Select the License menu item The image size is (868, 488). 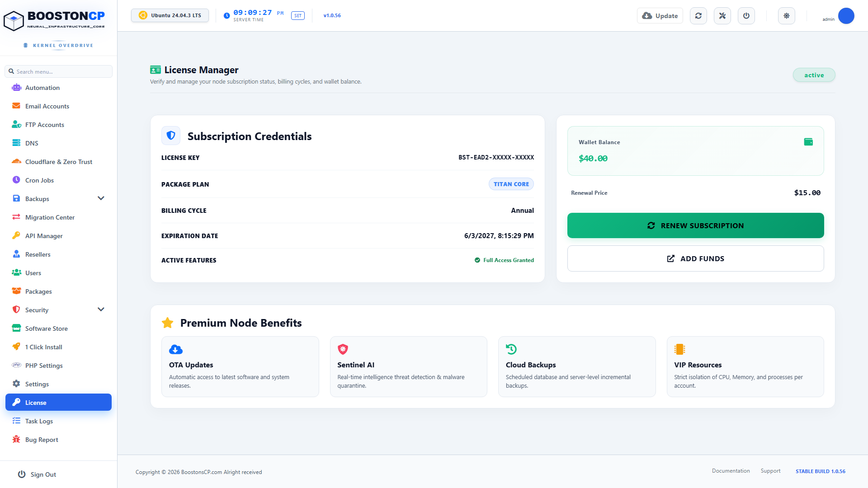point(58,402)
